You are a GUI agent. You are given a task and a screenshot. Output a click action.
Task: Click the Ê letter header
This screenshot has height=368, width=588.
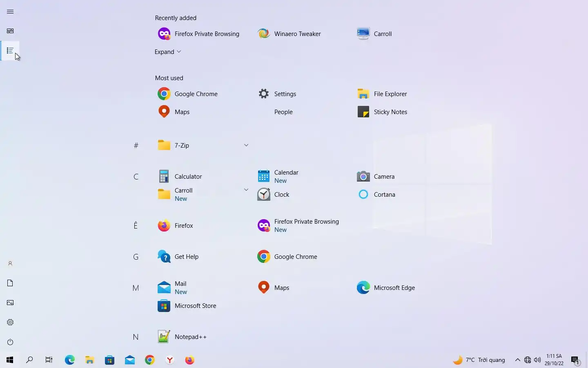point(136,226)
